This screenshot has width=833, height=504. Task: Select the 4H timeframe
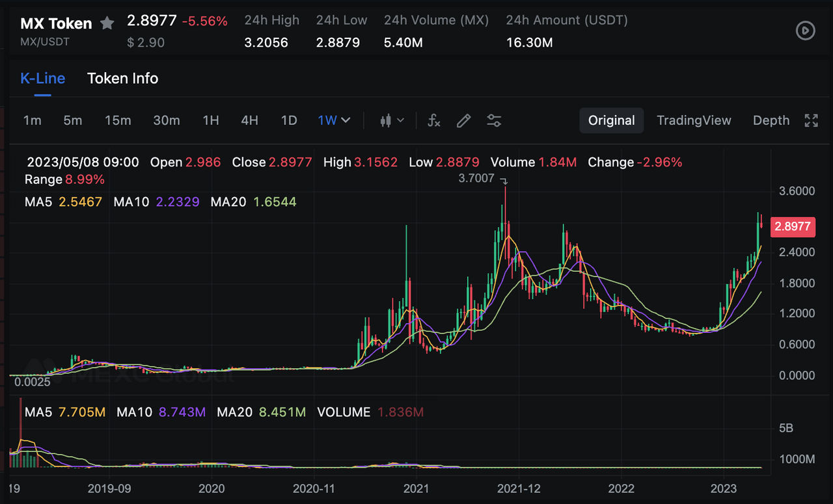[250, 120]
